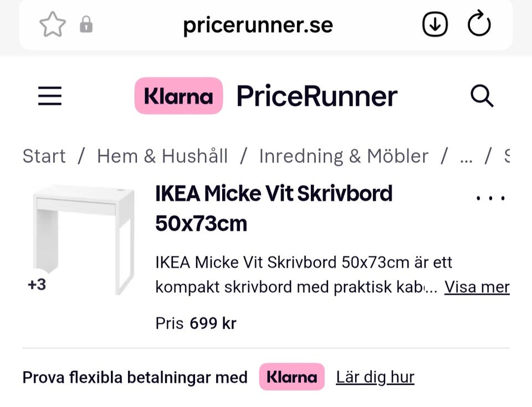Screen dimensions: 532x407
Task: Click the pink Klarna logo in header
Action: pyautogui.click(x=178, y=96)
